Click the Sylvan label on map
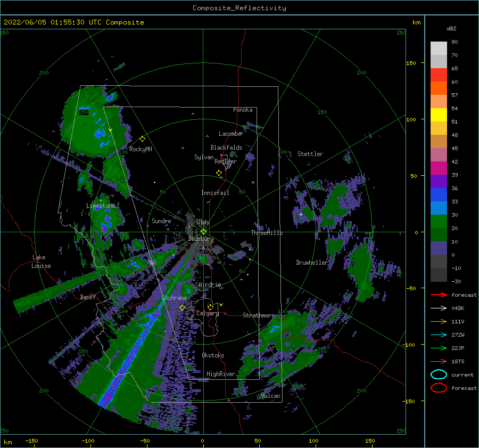Viewport: 479px width, 448px height. click(204, 157)
